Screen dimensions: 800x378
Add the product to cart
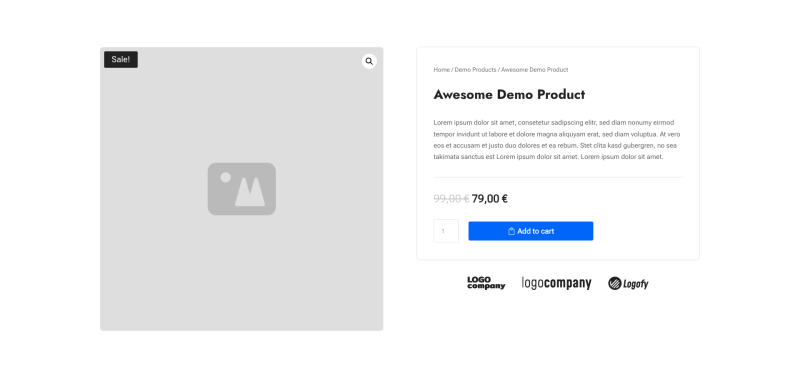tap(531, 231)
